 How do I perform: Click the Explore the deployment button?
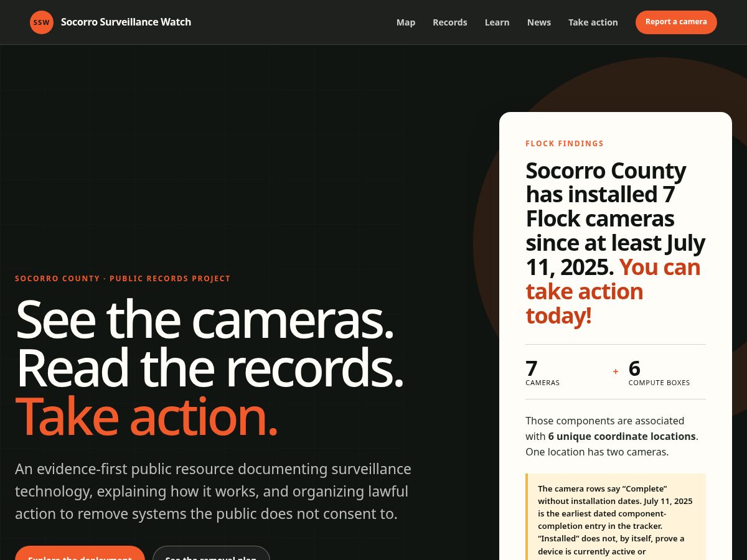[80, 553]
